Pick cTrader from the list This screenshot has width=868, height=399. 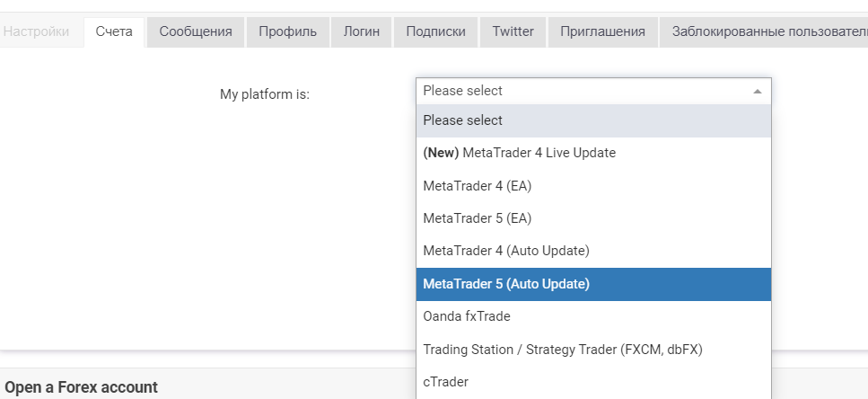593,383
